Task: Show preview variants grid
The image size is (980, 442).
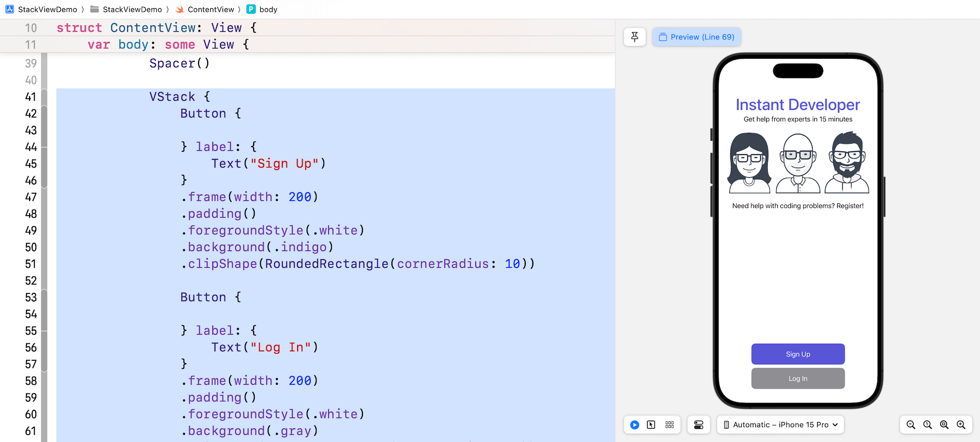Action: click(670, 425)
